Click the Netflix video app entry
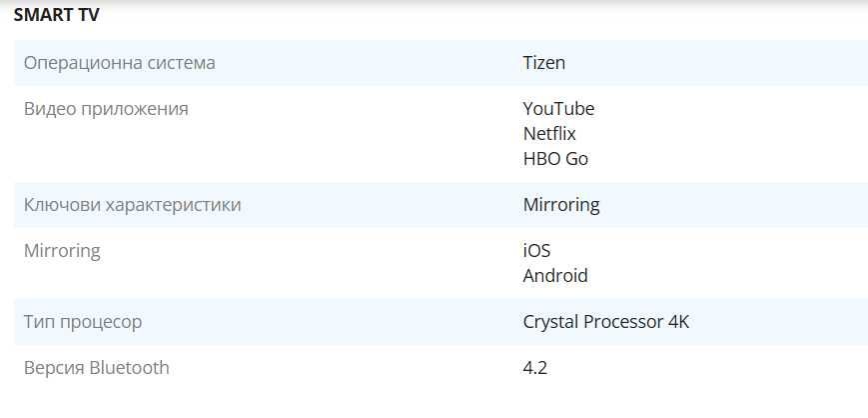The image size is (868, 418). [x=549, y=134]
